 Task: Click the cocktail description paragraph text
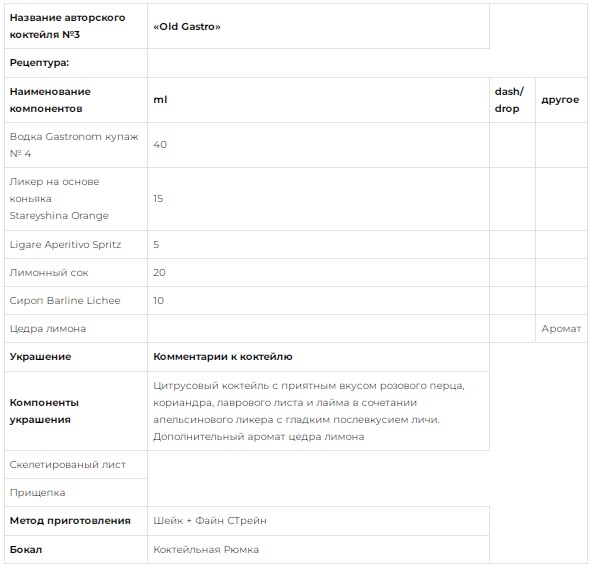pyautogui.click(x=309, y=411)
